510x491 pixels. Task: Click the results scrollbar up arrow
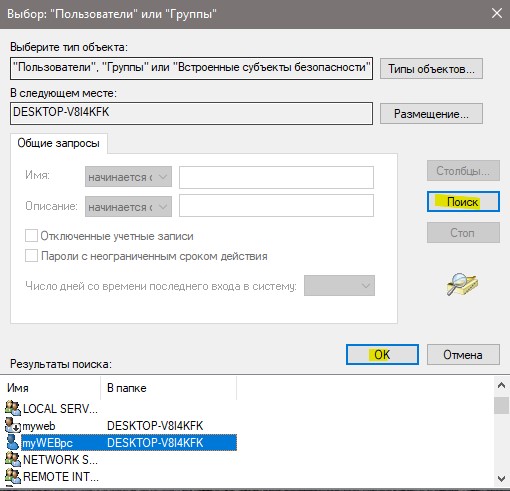point(501,386)
